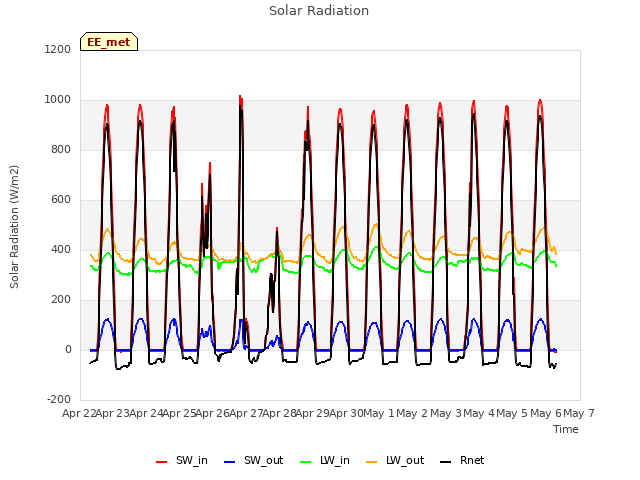
Task: Click the May 3 x-axis label
Action: [x=445, y=413]
